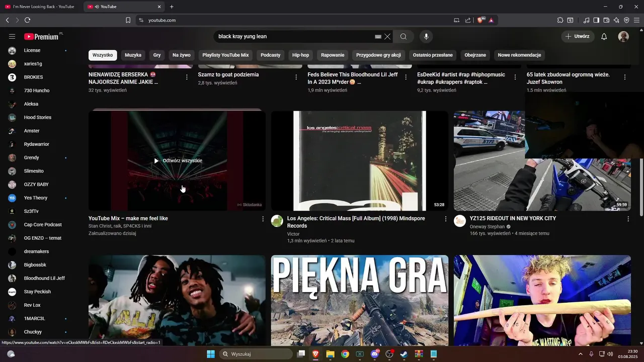Open options for 65 latek video

[x=625, y=77]
